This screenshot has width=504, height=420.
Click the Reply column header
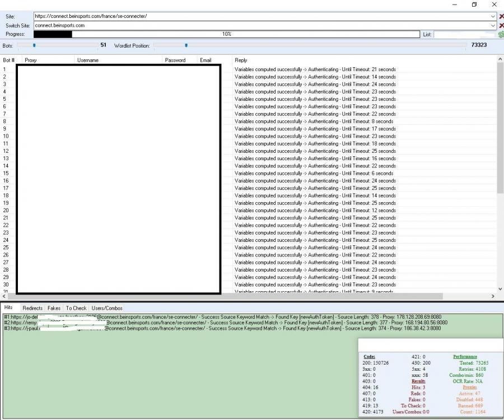pos(241,60)
